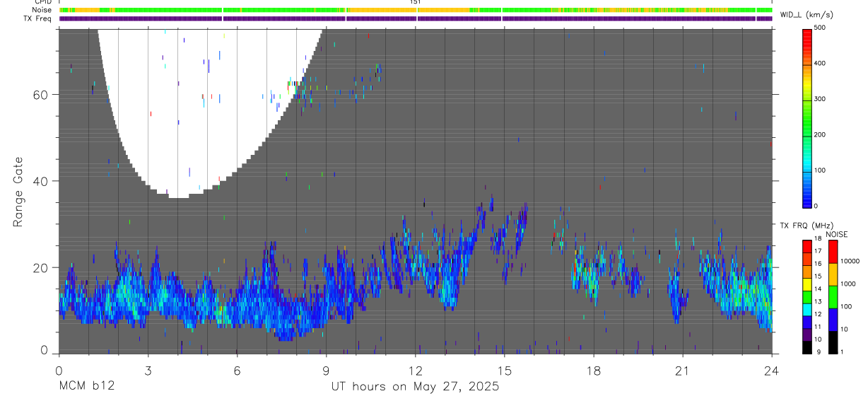Click the 'TX FRQ (MHz)' legend title
868x401 pixels.
(x=807, y=225)
